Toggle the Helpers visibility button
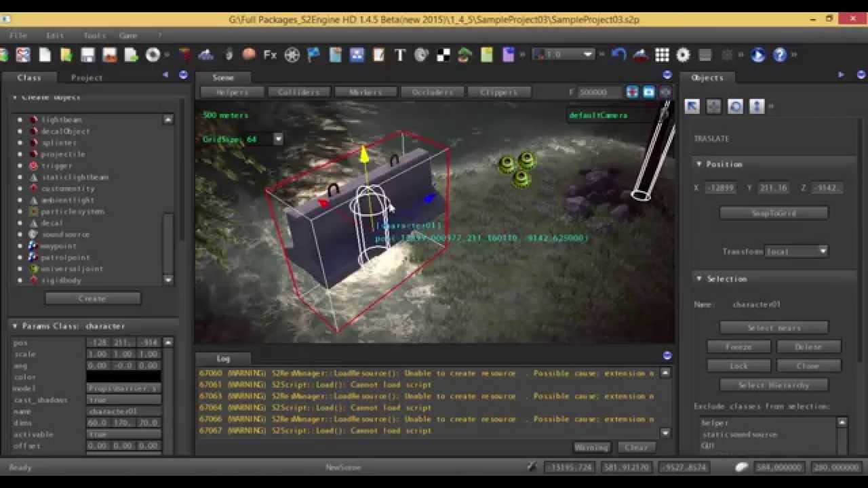The width and height of the screenshot is (868, 488). (x=232, y=92)
